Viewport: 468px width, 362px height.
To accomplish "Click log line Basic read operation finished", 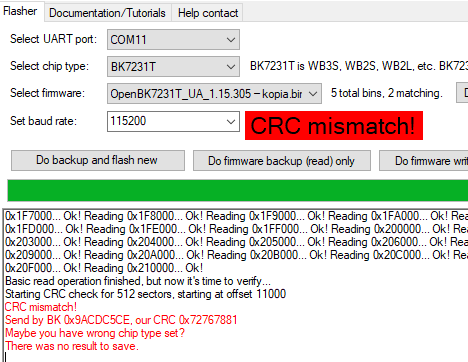I will click(x=138, y=281).
